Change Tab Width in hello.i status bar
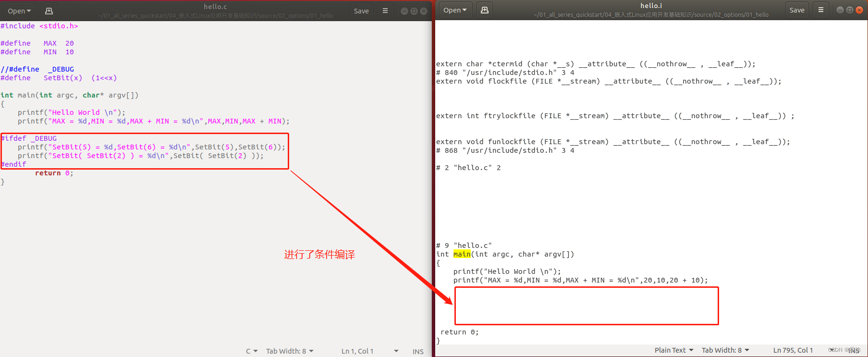This screenshot has width=868, height=357. click(725, 350)
